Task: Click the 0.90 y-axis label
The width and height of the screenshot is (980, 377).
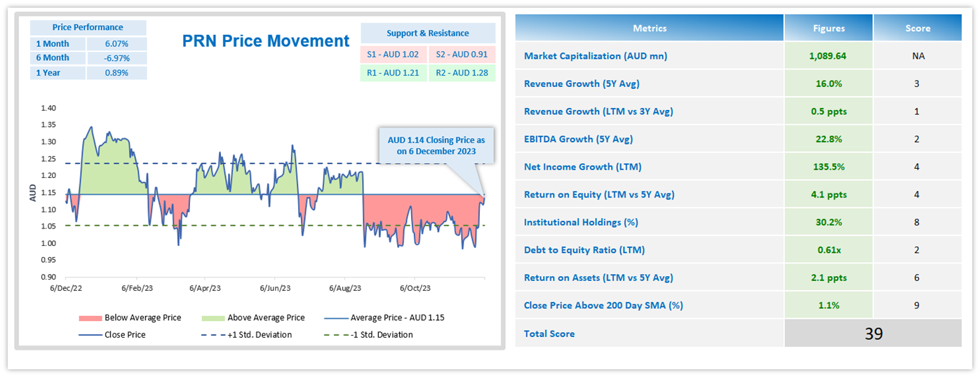Action: tap(49, 277)
